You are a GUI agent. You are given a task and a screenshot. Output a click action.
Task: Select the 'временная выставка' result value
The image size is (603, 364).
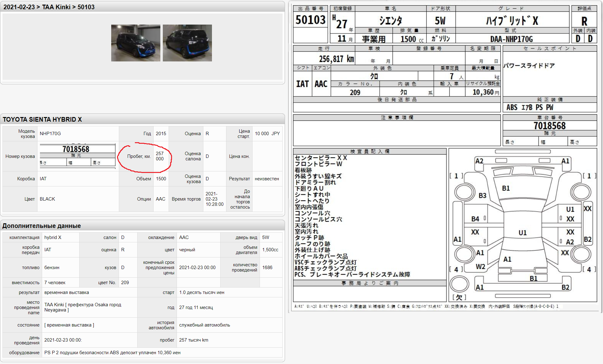[x=67, y=292]
